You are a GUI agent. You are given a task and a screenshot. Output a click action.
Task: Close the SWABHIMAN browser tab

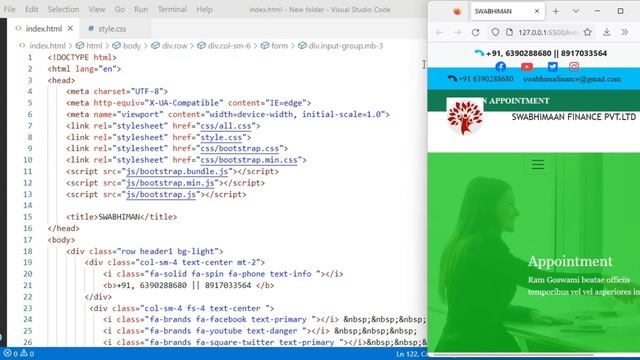pyautogui.click(x=537, y=11)
